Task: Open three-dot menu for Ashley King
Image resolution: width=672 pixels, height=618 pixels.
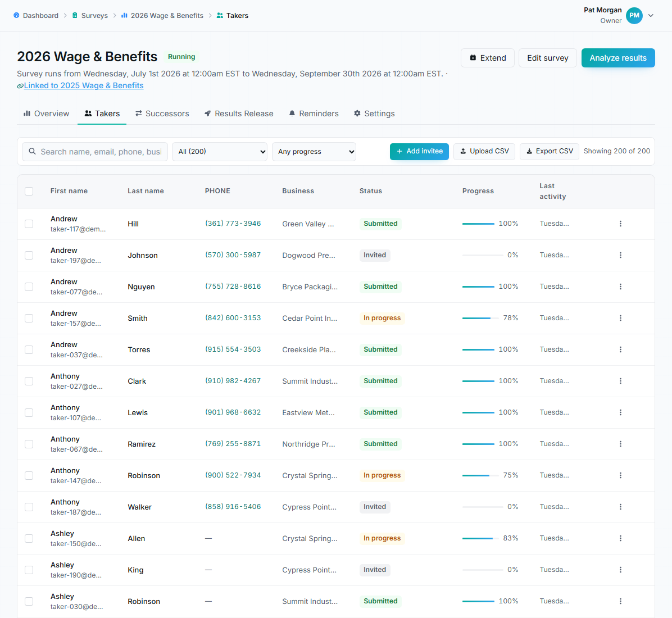Action: coord(620,570)
